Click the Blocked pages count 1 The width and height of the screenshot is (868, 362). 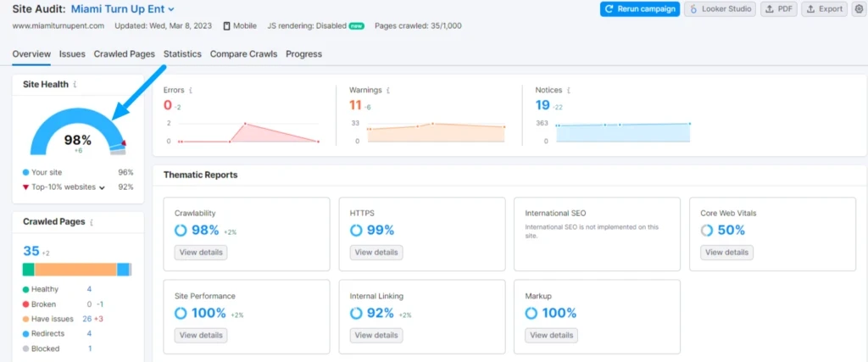point(90,348)
